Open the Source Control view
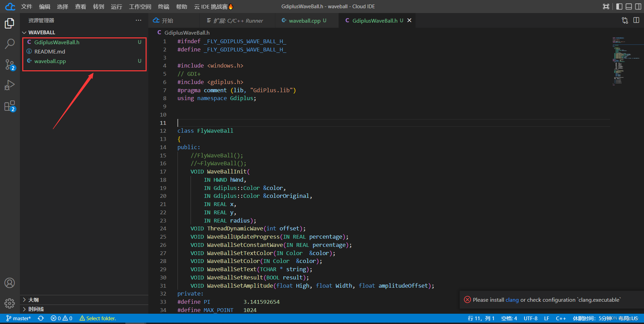The image size is (644, 324). (10, 64)
